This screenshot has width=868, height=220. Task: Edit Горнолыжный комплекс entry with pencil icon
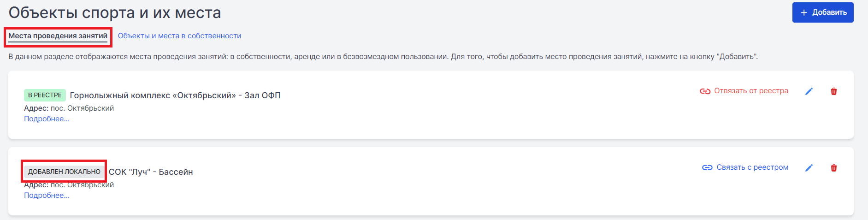(809, 91)
